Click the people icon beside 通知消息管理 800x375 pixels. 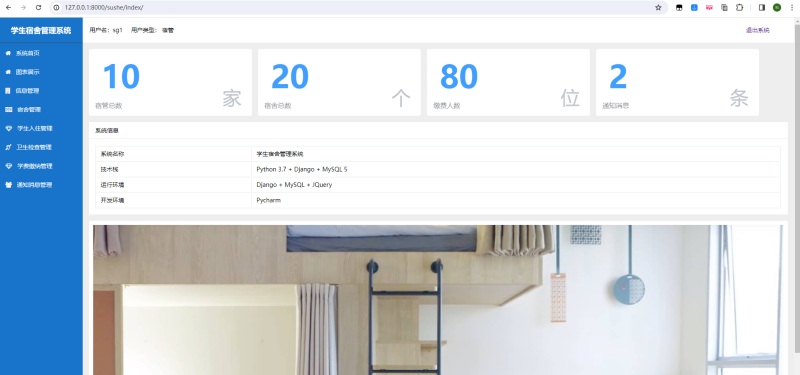coord(9,185)
